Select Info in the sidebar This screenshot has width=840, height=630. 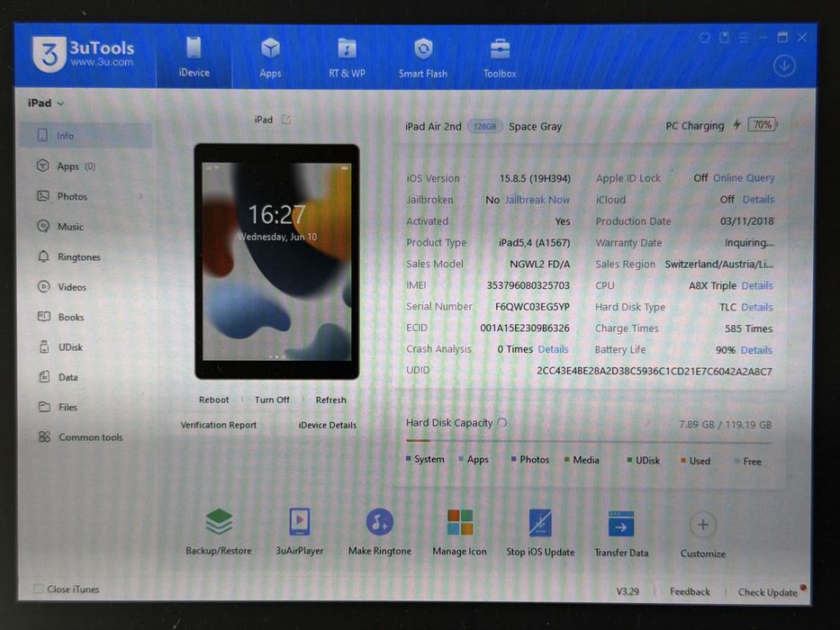[x=86, y=136]
